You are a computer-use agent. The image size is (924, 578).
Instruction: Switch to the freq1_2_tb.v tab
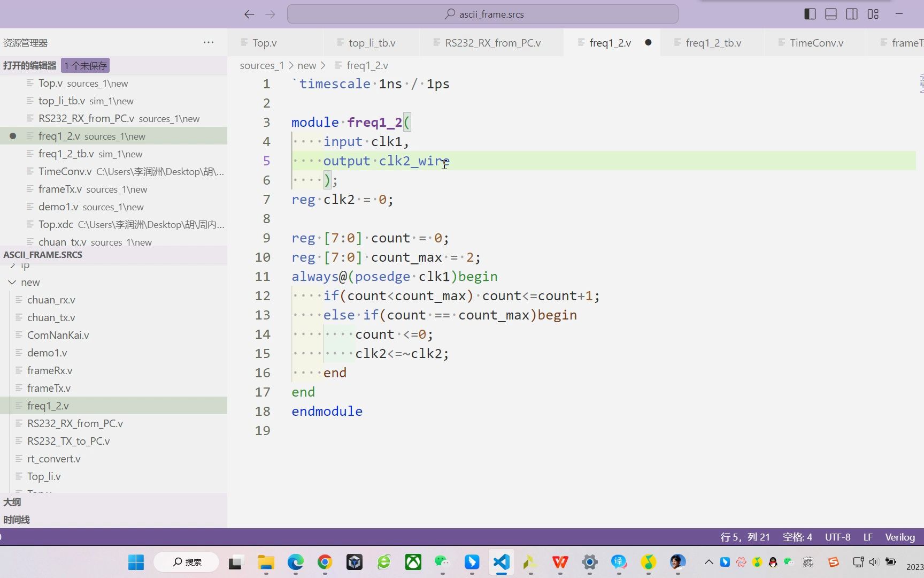coord(713,43)
